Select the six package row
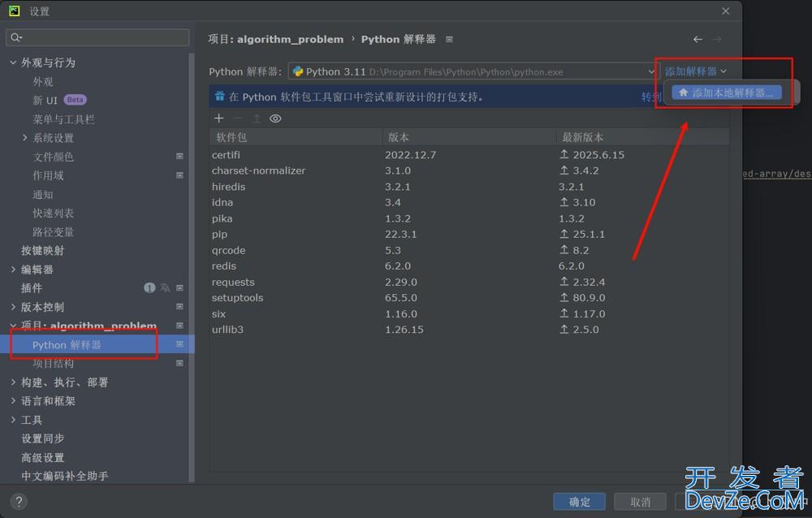 (469, 313)
